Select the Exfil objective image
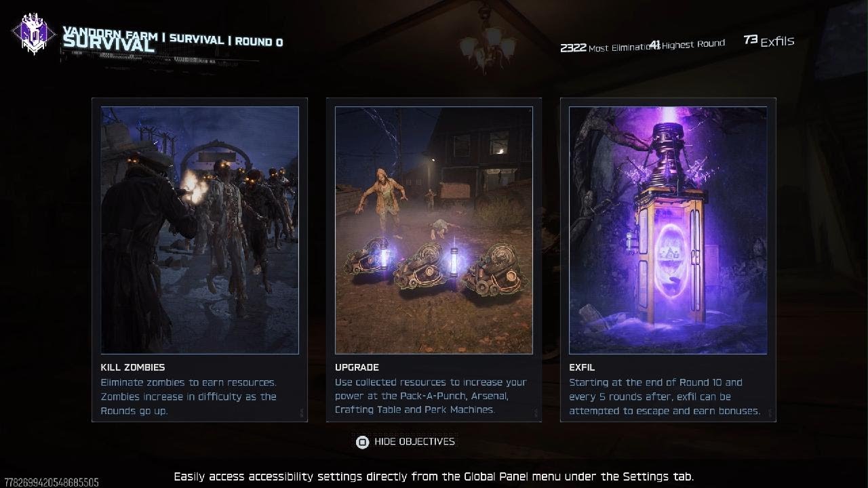Image resolution: width=868 pixels, height=488 pixels. [668, 230]
